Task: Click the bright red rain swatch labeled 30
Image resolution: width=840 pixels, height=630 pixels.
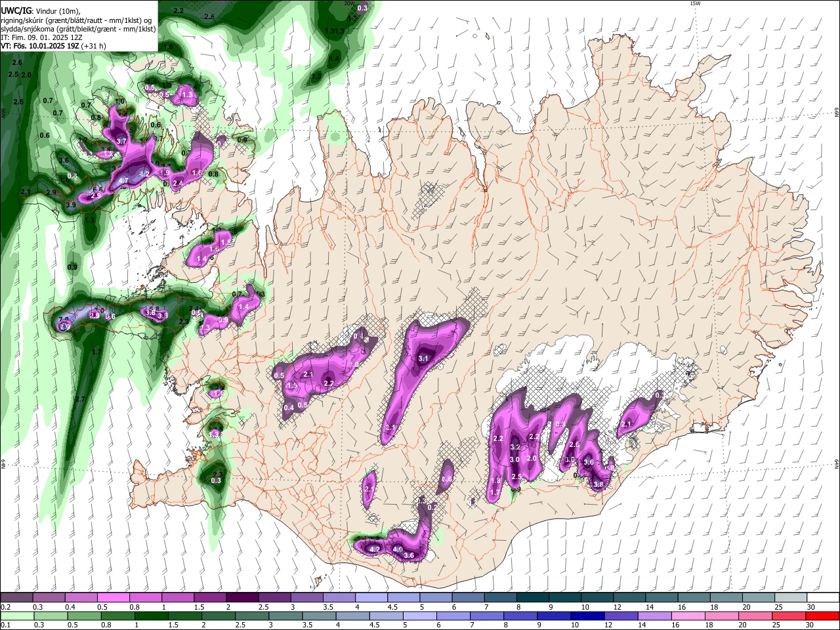Action: point(823,616)
